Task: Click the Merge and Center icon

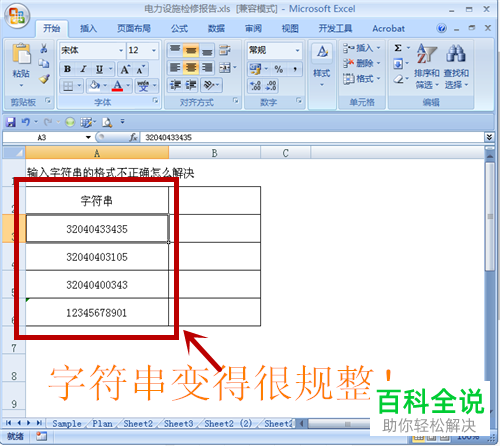Action: pos(225,68)
